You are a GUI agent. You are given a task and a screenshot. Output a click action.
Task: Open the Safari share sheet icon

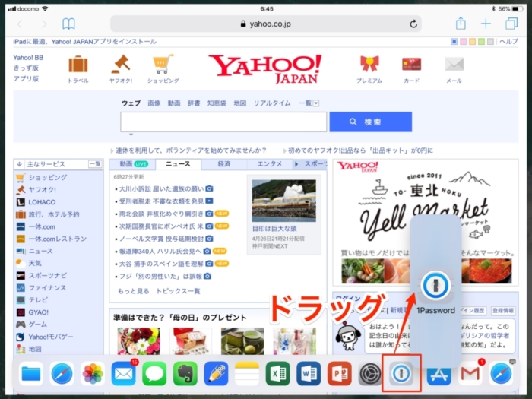tap(461, 23)
